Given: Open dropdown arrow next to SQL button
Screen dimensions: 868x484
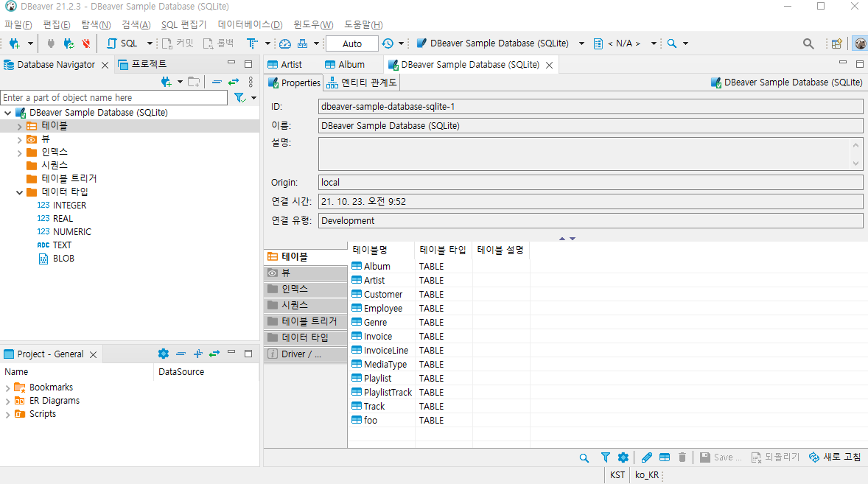Looking at the screenshot, I should [x=150, y=43].
